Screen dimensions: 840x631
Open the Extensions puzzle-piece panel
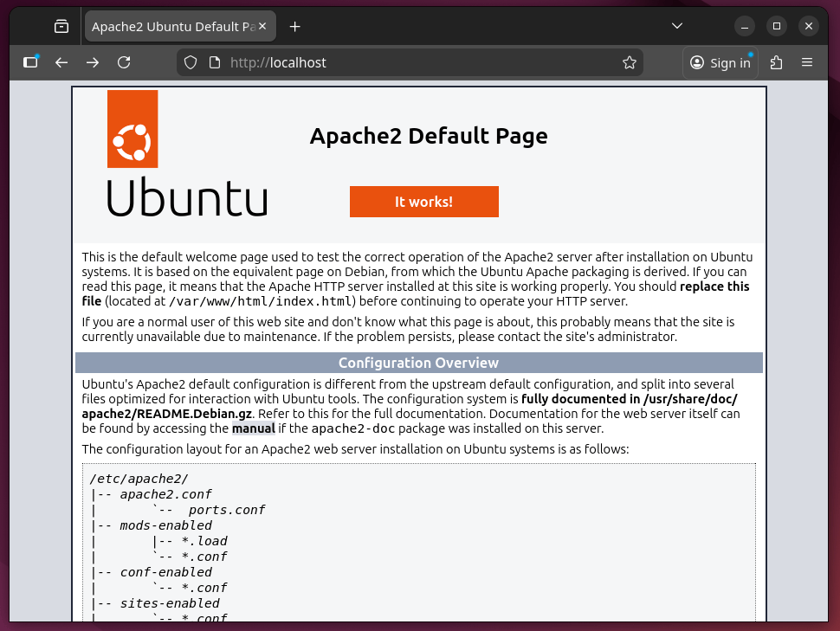[776, 62]
